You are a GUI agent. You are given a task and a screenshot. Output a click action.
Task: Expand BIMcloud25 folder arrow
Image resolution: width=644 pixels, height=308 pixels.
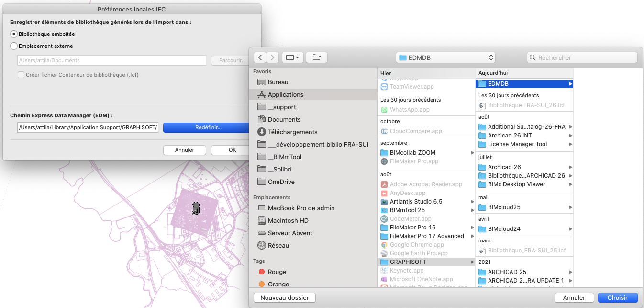[x=570, y=207]
